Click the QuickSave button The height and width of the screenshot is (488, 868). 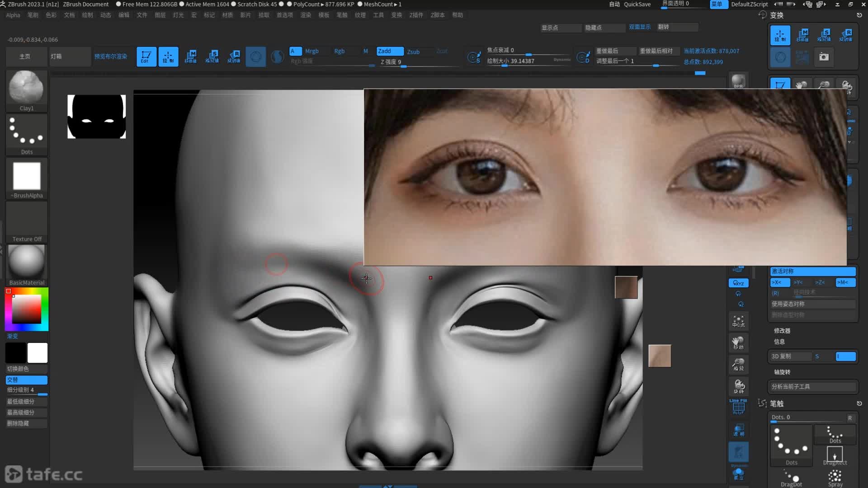tap(637, 4)
